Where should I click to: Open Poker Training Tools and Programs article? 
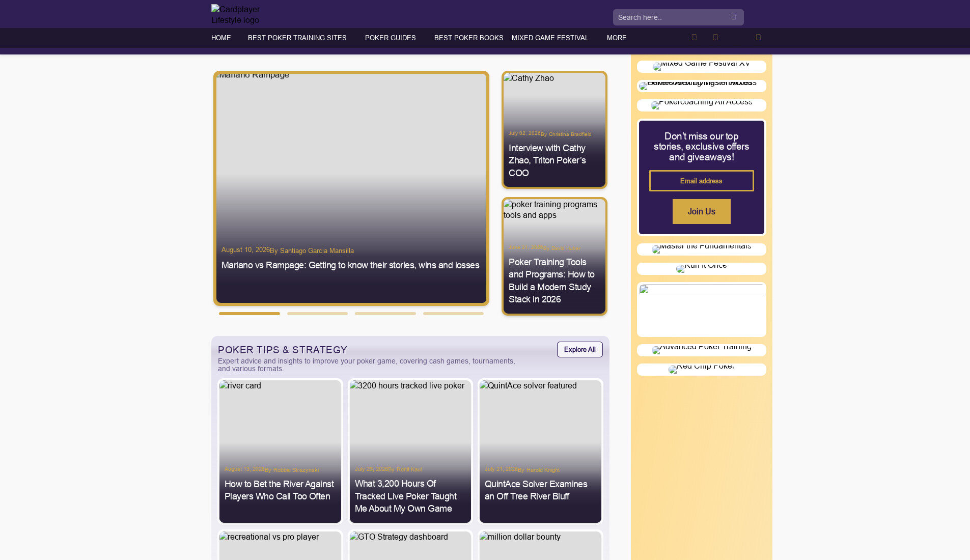point(551,281)
